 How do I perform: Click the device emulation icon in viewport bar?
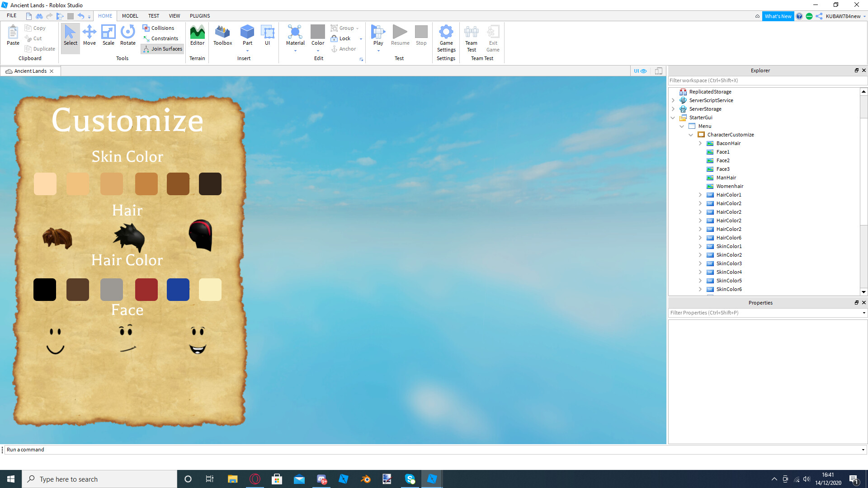pyautogui.click(x=659, y=71)
